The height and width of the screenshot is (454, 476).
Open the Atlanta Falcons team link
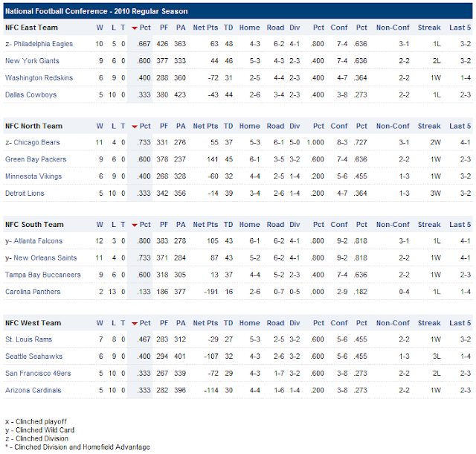click(38, 240)
